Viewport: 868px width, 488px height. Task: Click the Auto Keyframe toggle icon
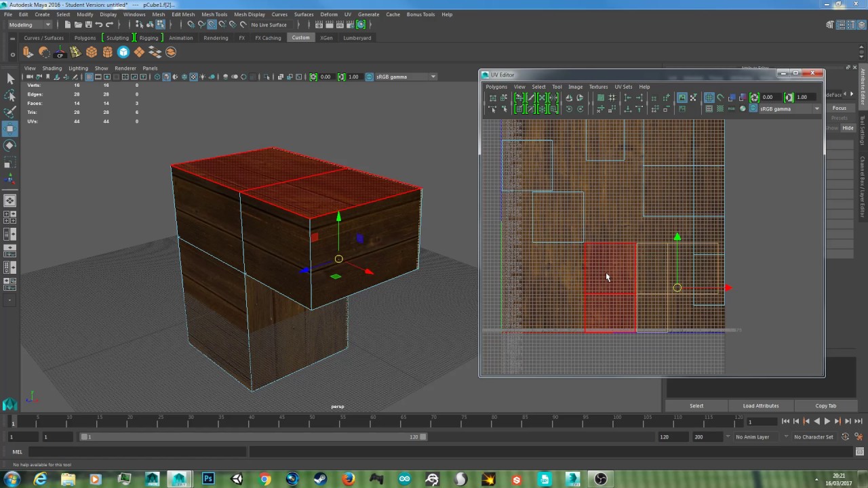pos(846,437)
